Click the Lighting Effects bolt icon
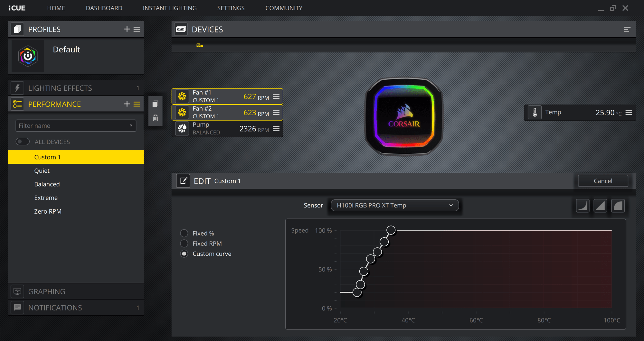644x341 pixels. (x=17, y=88)
